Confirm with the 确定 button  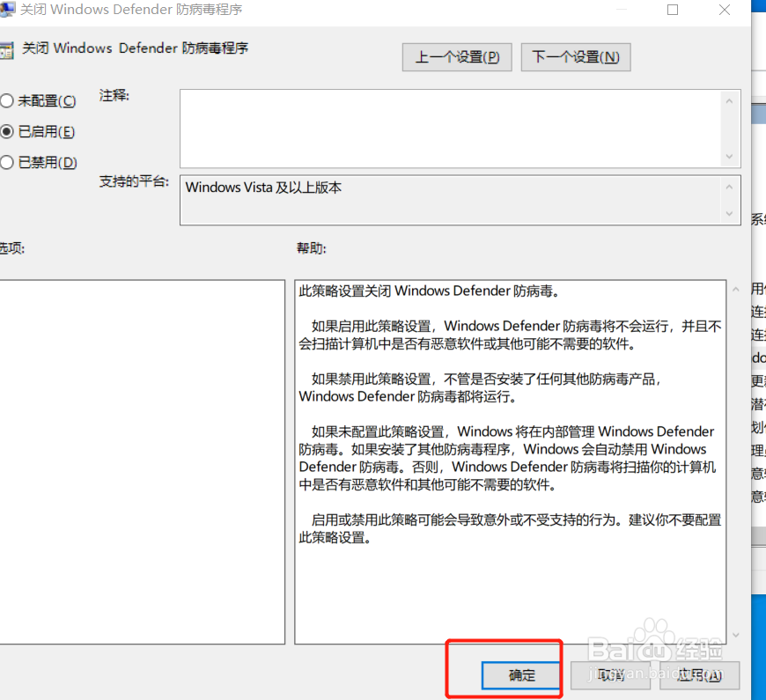click(520, 675)
